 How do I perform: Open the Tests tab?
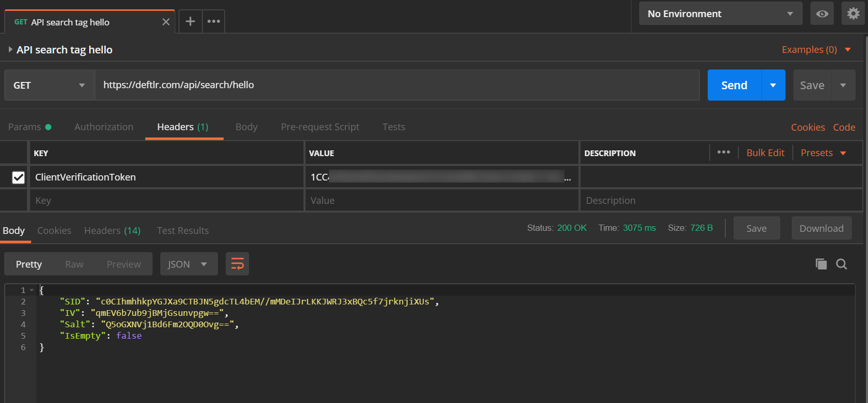pos(394,127)
